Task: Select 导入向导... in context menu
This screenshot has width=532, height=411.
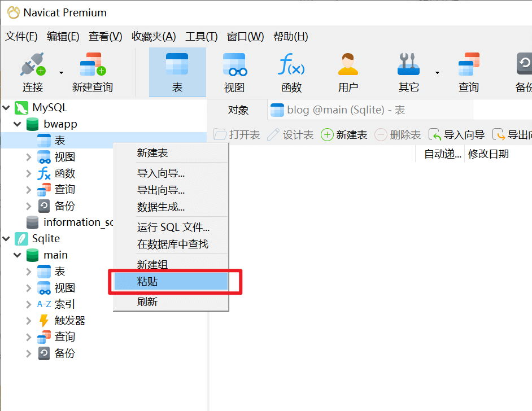Action: pyautogui.click(x=160, y=173)
